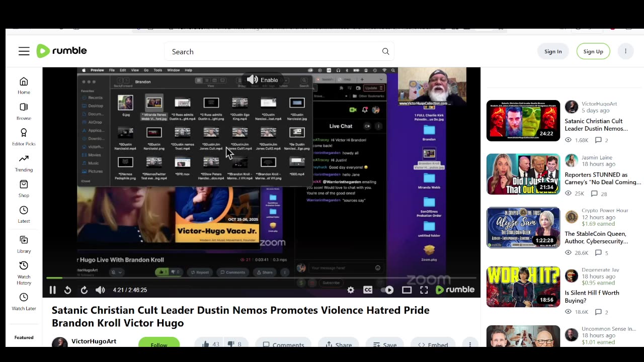The width and height of the screenshot is (644, 362).
Task: Switch the player to theater mode
Action: click(407, 290)
